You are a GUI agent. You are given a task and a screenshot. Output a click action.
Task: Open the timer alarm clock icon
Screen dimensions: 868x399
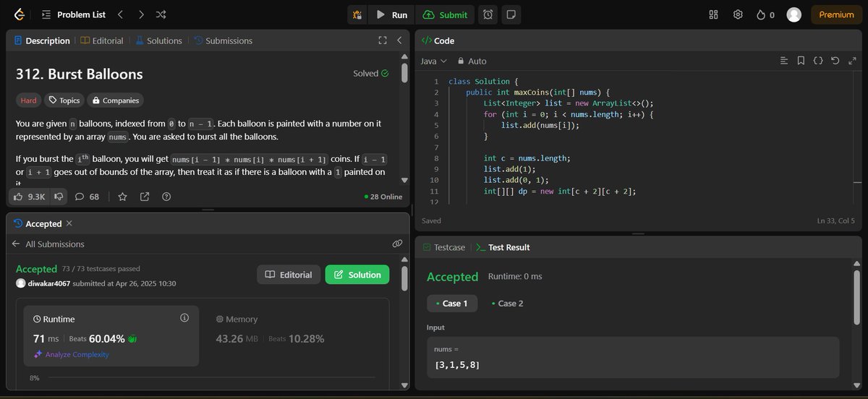[x=489, y=14]
